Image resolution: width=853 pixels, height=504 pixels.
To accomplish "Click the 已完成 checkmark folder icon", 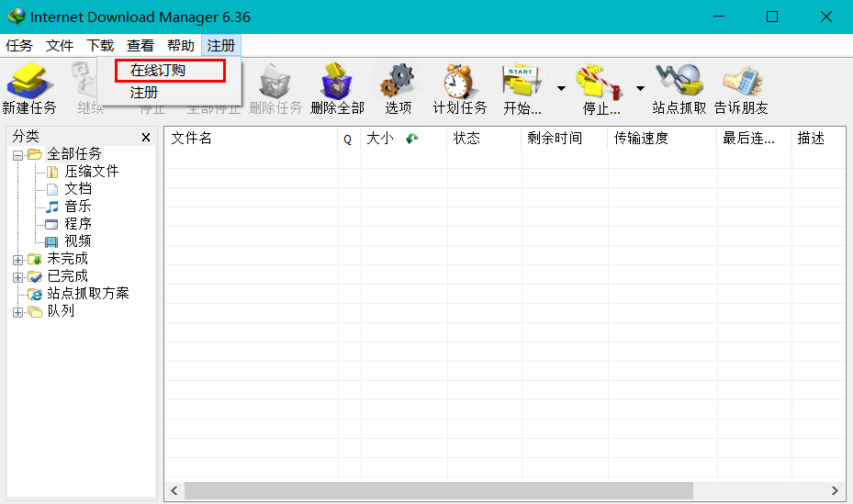I will 35,276.
